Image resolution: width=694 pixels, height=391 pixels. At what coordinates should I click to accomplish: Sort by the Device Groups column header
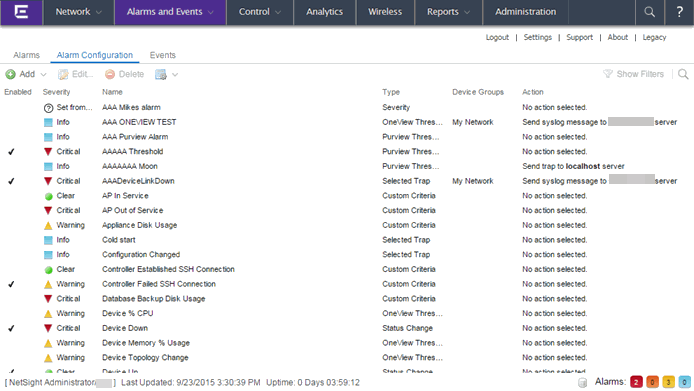coord(478,92)
